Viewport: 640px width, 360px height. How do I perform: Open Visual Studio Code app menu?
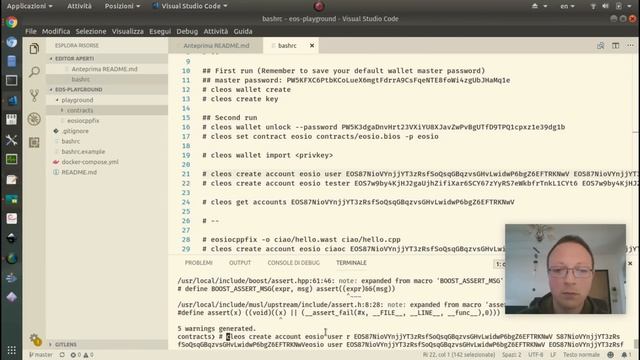coord(190,6)
